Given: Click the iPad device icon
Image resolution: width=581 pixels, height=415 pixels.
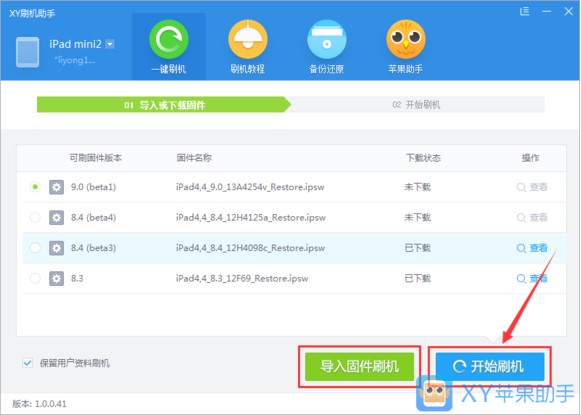Looking at the screenshot, I should coord(27,52).
